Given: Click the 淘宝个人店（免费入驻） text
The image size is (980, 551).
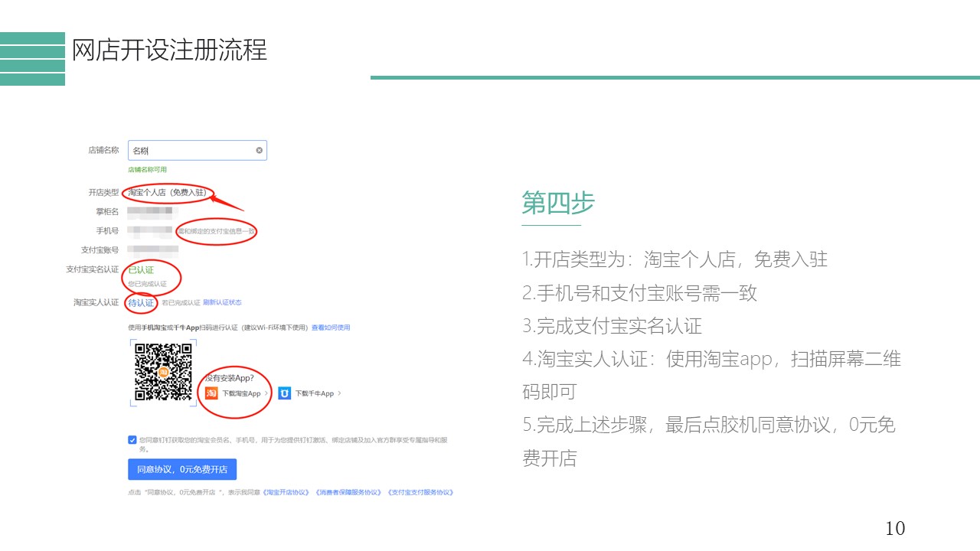Looking at the screenshot, I should pos(168,193).
